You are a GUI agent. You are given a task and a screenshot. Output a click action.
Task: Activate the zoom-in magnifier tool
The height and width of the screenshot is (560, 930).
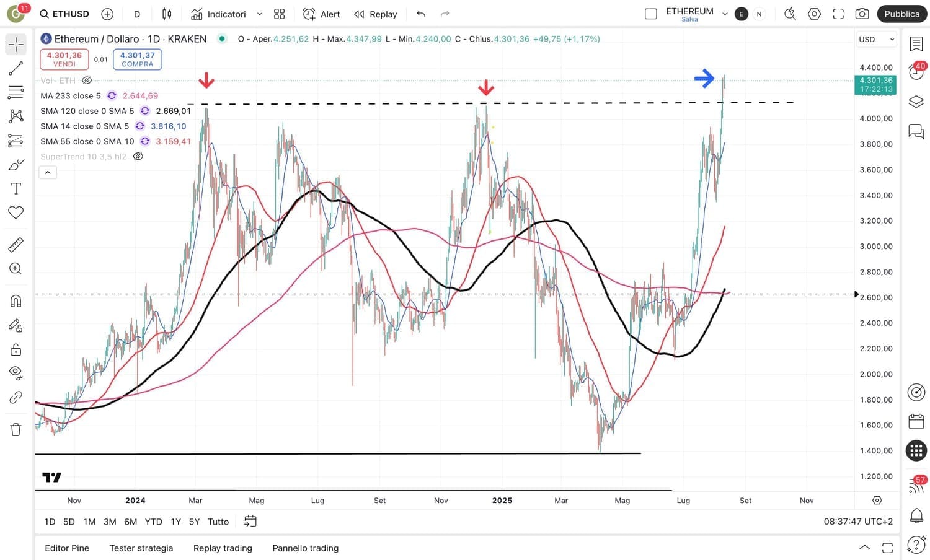click(16, 269)
